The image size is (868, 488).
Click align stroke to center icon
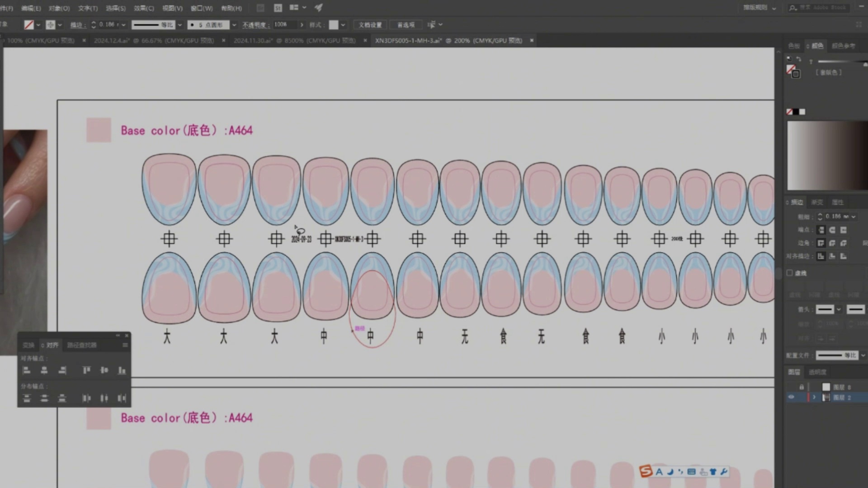pyautogui.click(x=821, y=256)
